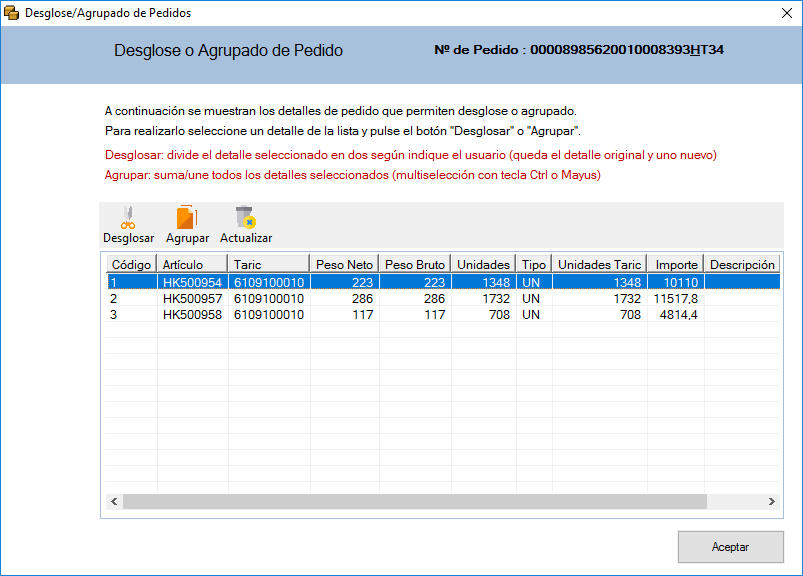Click the Agrupar toolbar icon
Viewport: 803px width, 576px height.
[187, 218]
